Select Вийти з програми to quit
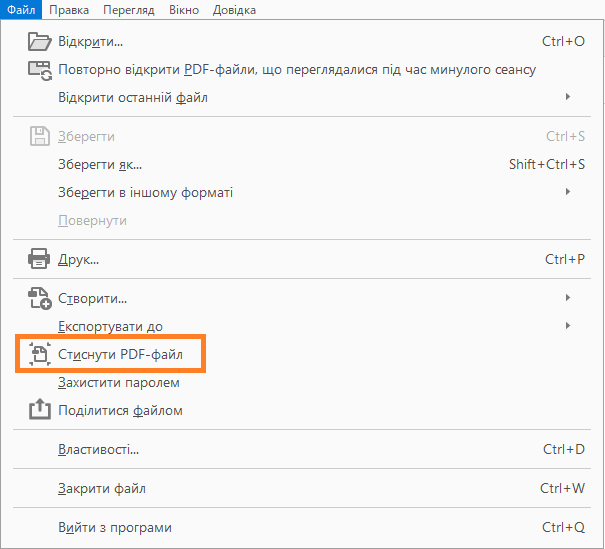 115,527
